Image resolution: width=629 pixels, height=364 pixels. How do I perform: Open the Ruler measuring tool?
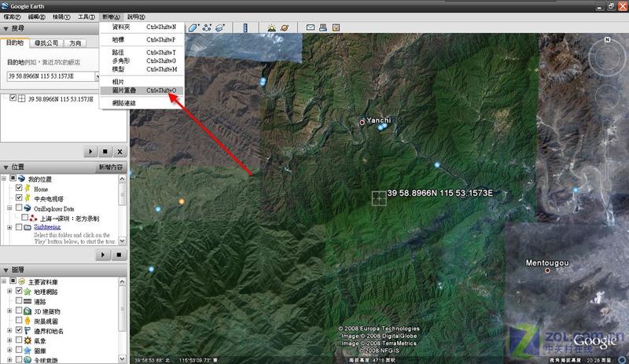pos(245,28)
